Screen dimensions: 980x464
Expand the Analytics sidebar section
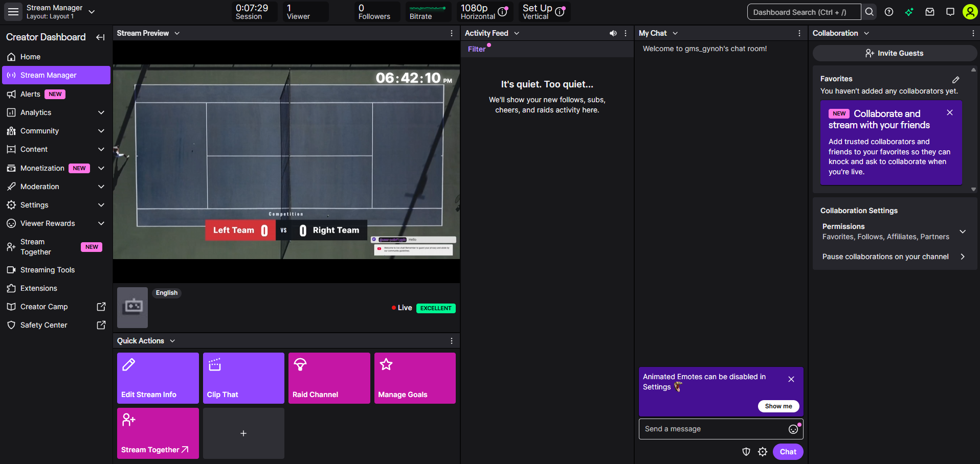(101, 112)
